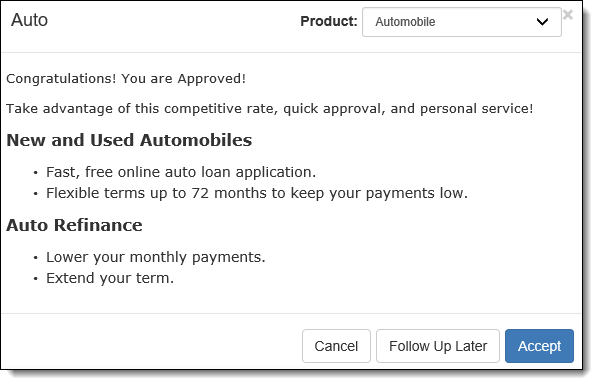This screenshot has width=598, height=385.
Task: Click the Extend your term item
Action: [110, 278]
